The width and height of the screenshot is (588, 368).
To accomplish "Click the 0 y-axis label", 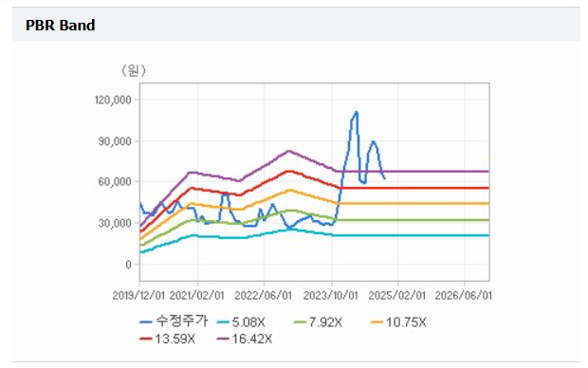I will click(128, 265).
